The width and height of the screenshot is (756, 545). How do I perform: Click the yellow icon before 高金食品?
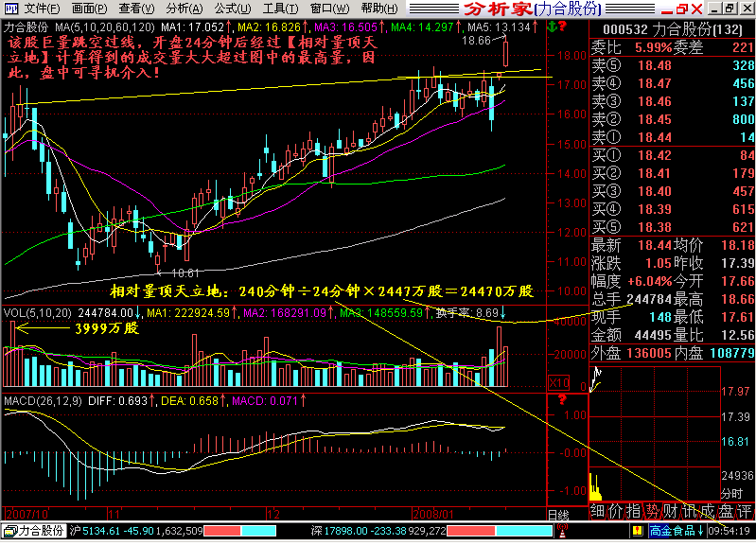pos(641,533)
